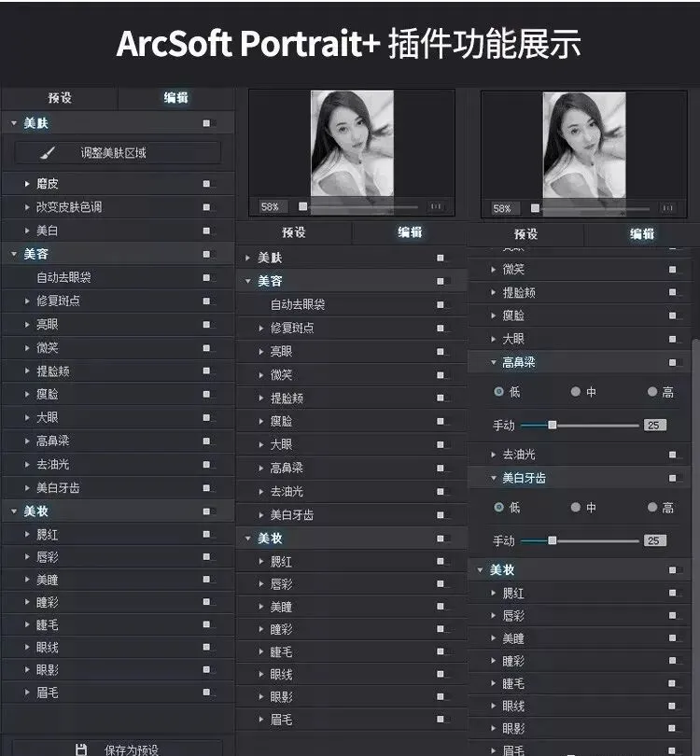Expand the 美肤 section in middle panel
Viewport: 700px width, 756px height.
(x=247, y=258)
